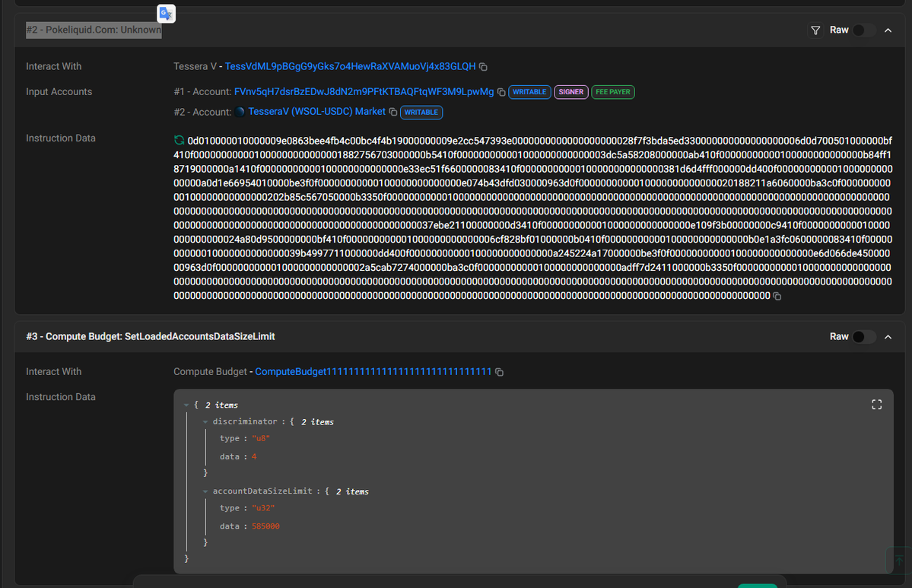
Task: Click the Google Translate popup icon
Action: [x=167, y=14]
